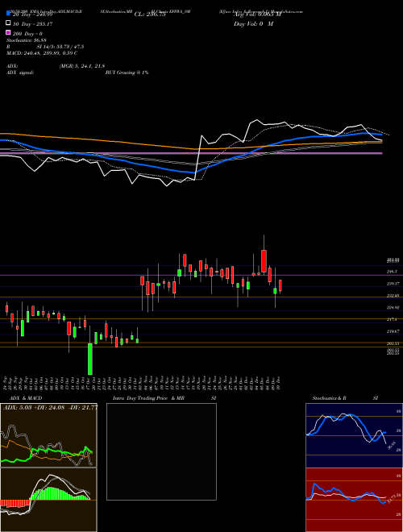Click the 'Stochastics & R' panel title

329,398
